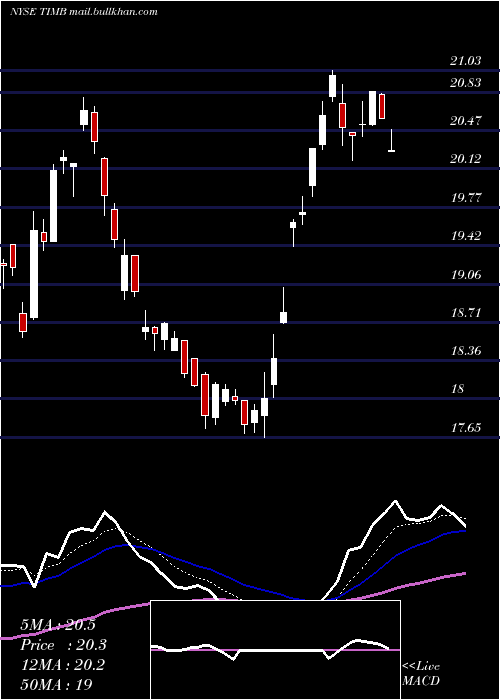
Task: Click the highest white candlestick near 21.03
Action: 332,86
